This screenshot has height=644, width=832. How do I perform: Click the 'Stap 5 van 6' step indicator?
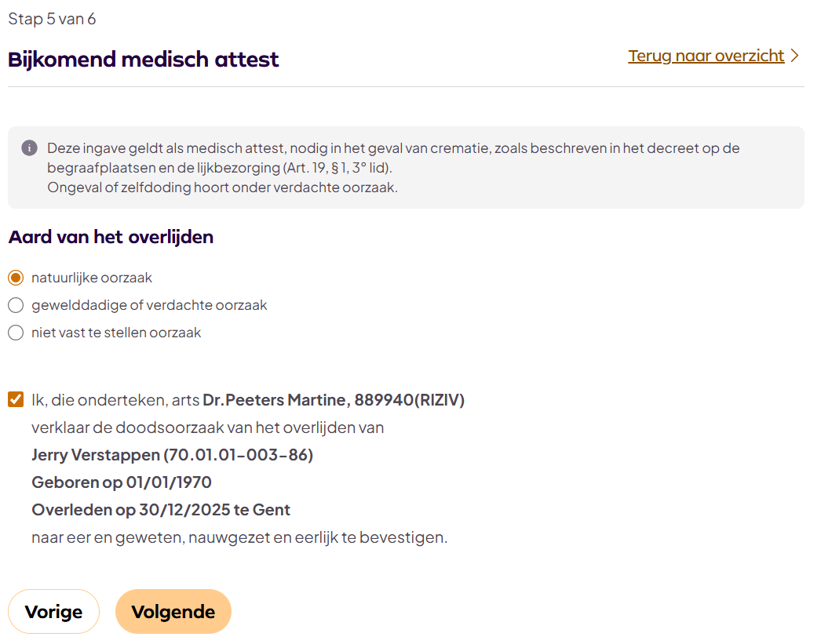click(x=52, y=19)
